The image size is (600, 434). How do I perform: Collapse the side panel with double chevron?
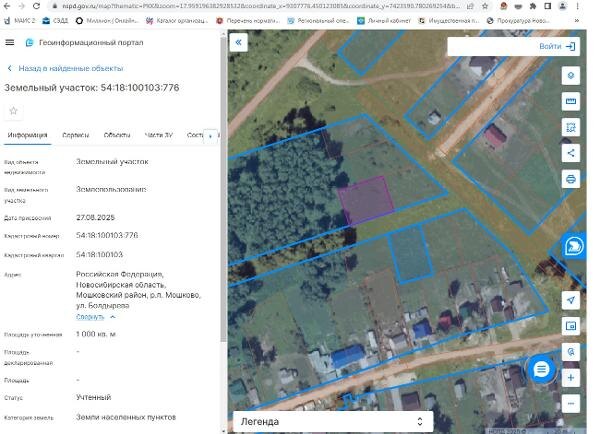(x=238, y=42)
